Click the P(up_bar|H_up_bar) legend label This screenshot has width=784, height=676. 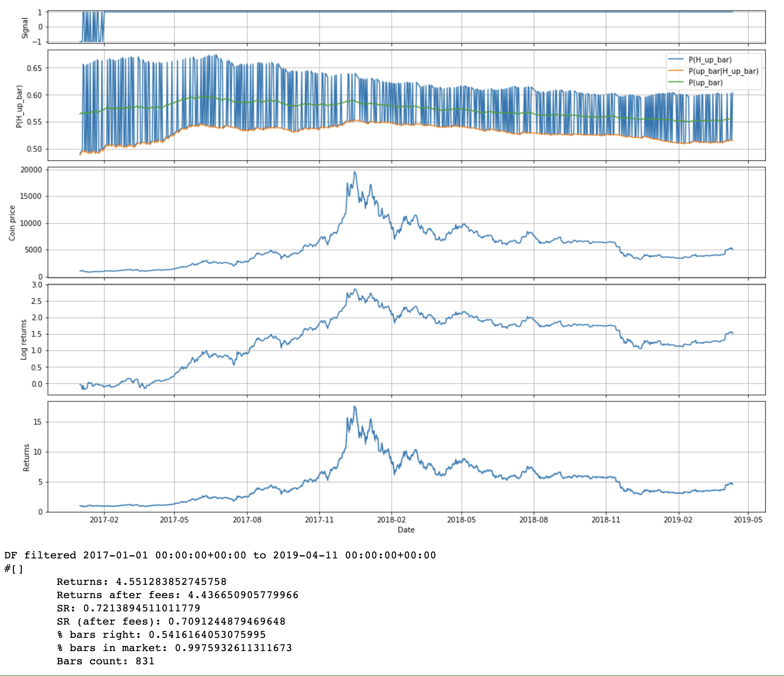[x=723, y=71]
